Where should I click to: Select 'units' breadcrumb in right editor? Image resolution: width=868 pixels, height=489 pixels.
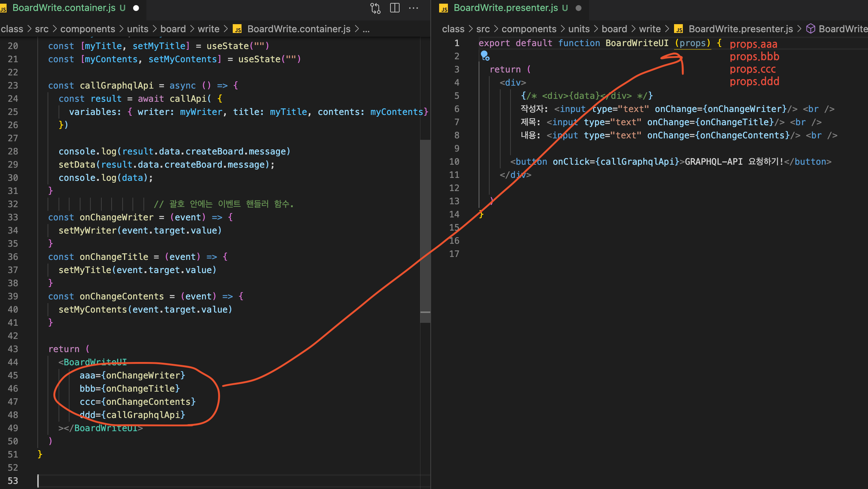[579, 29]
